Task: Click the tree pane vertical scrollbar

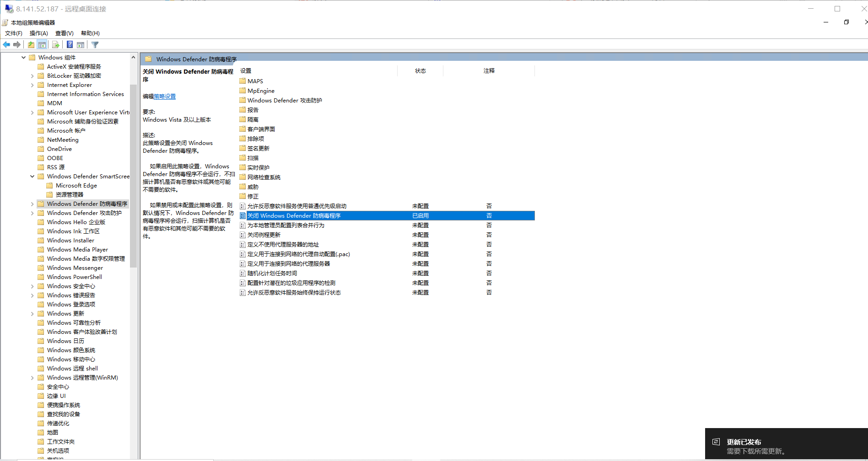Action: (134, 176)
